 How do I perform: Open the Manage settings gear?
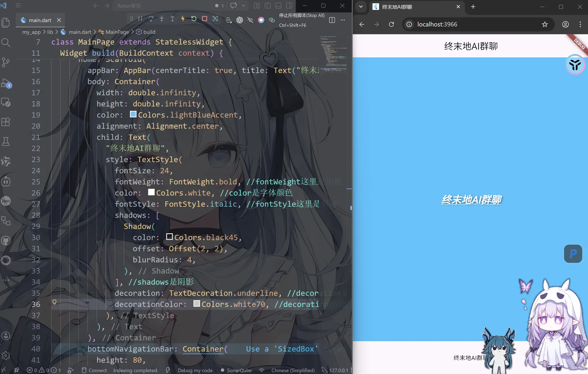[x=6, y=355]
